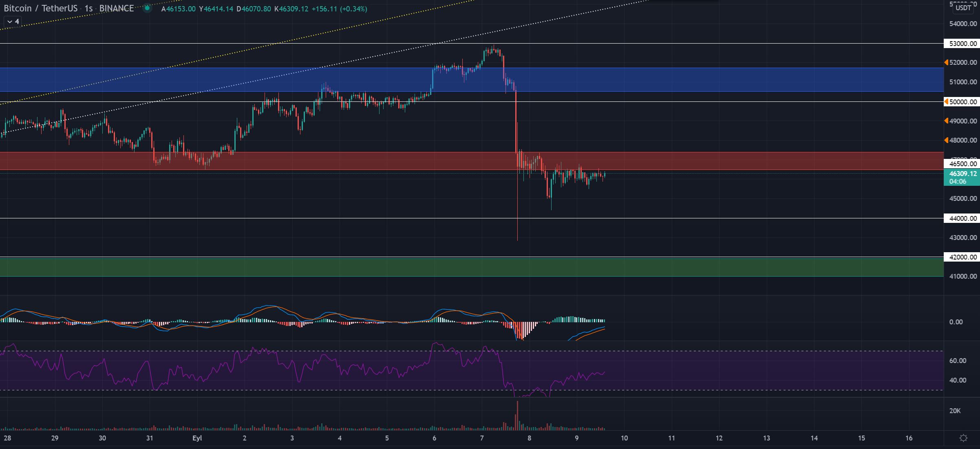The width and height of the screenshot is (980, 449).
Task: Click the orange alert arrow at 49000.00
Action: coord(946,121)
